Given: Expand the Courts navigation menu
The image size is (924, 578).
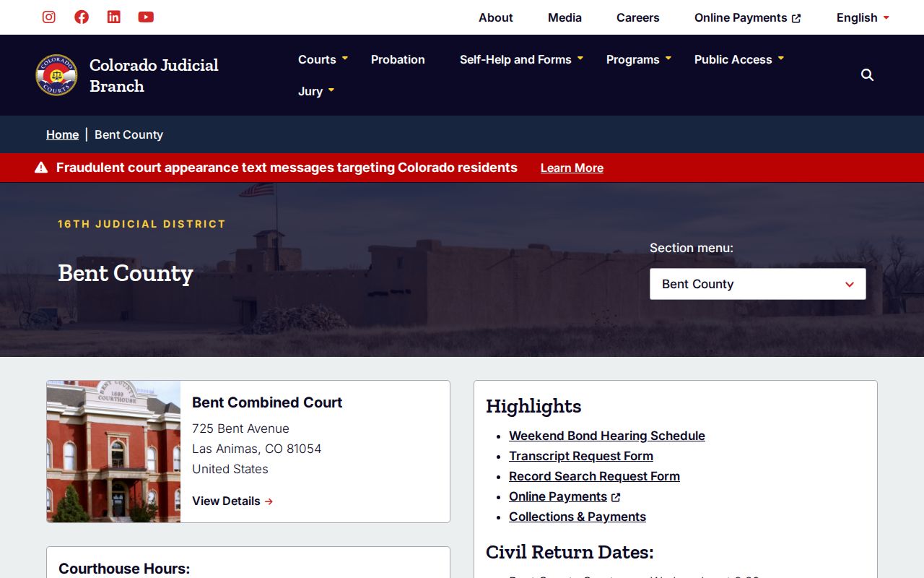Looking at the screenshot, I should pos(323,59).
